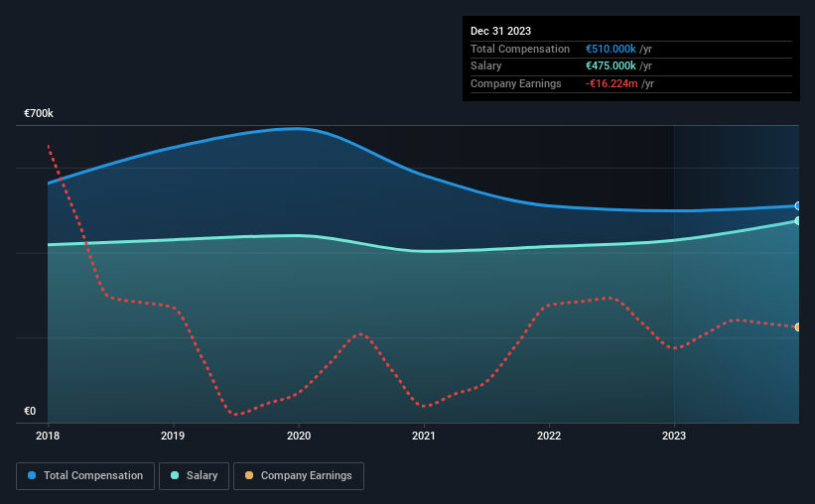The width and height of the screenshot is (815, 504).
Task: Click the €0 y-axis label
Action: coord(30,411)
